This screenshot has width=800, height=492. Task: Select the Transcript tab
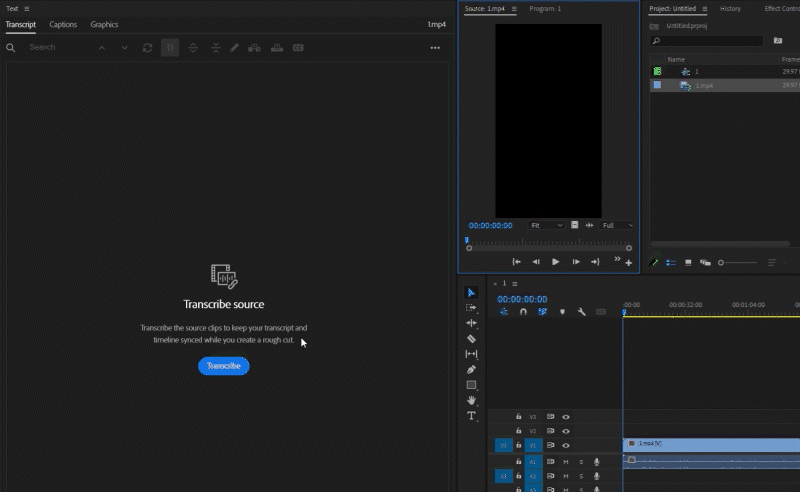[x=20, y=24]
